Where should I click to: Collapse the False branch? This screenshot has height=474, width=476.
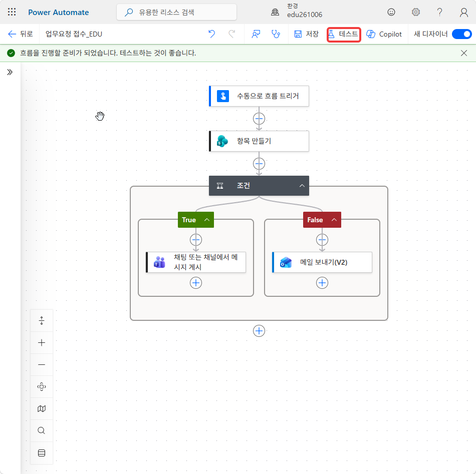coord(334,220)
